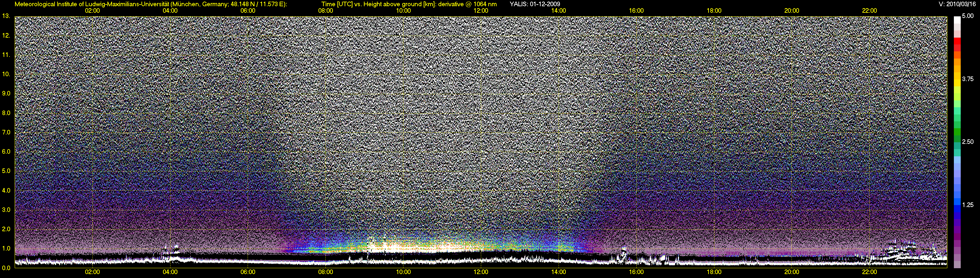Click the 20:00 label on the bottom time axis
980x278 pixels.
coord(792,272)
